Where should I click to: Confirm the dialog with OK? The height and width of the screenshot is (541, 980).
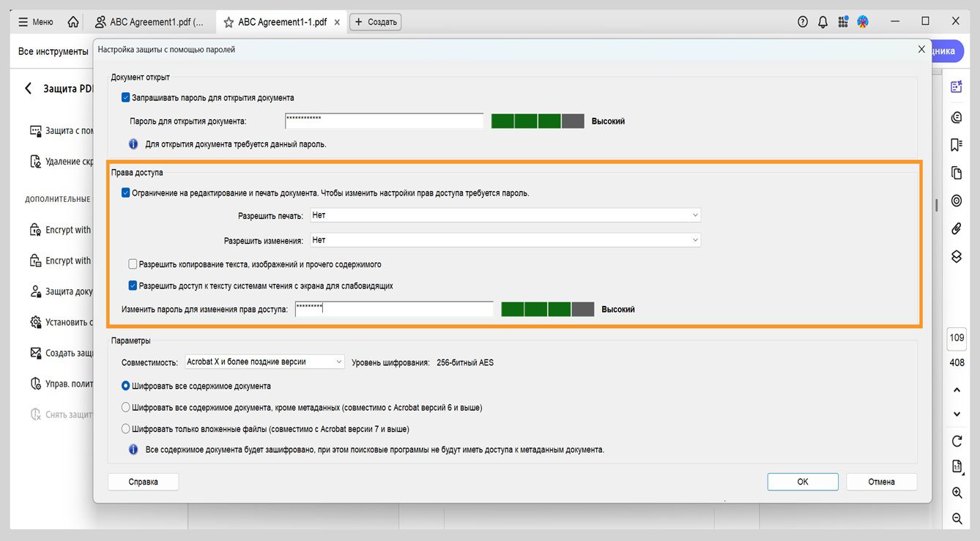[803, 482]
